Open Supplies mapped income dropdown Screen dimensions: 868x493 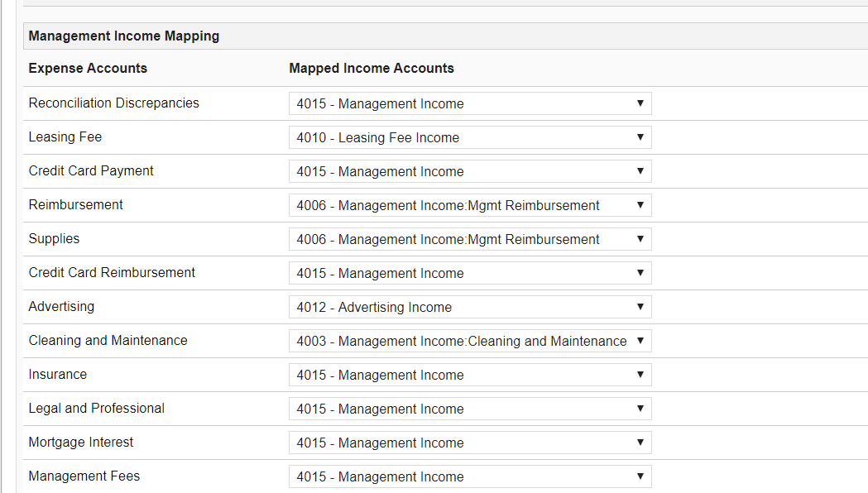(470, 239)
